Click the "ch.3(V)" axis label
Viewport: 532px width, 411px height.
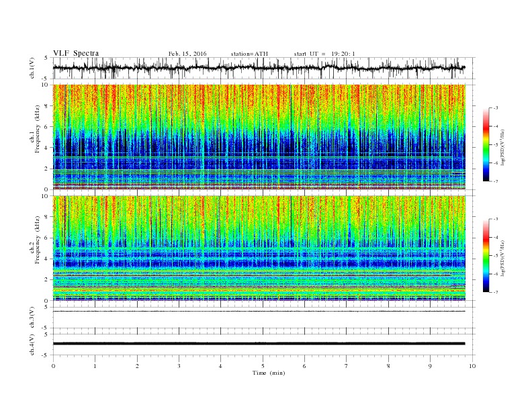click(32, 318)
